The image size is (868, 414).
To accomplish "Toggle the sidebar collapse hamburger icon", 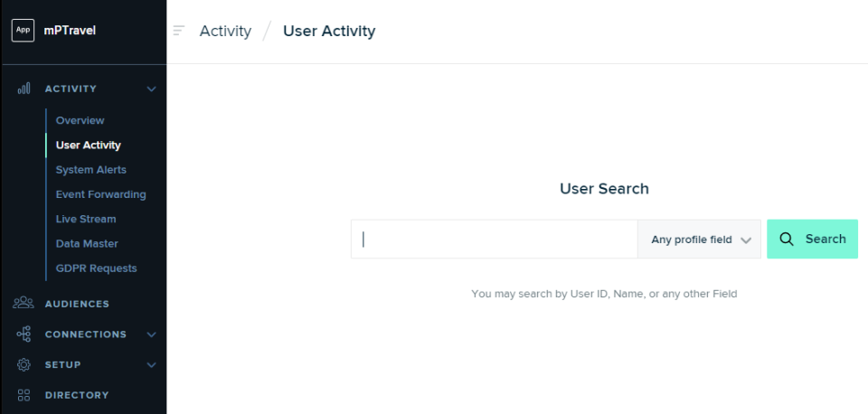I will tap(179, 31).
